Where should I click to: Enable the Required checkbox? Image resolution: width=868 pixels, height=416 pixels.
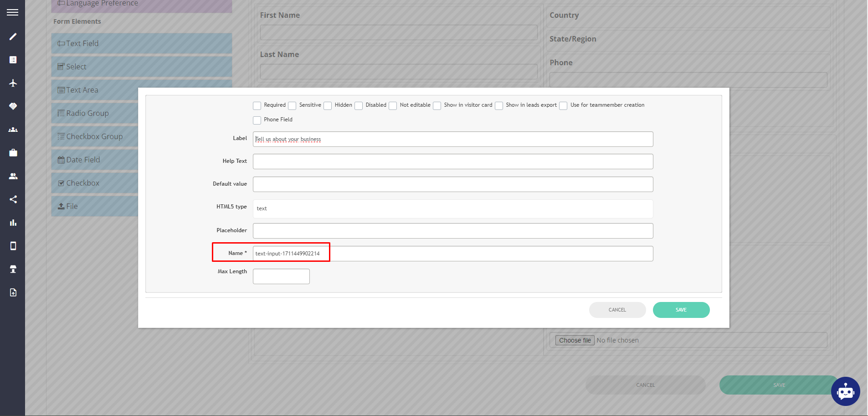coord(257,105)
